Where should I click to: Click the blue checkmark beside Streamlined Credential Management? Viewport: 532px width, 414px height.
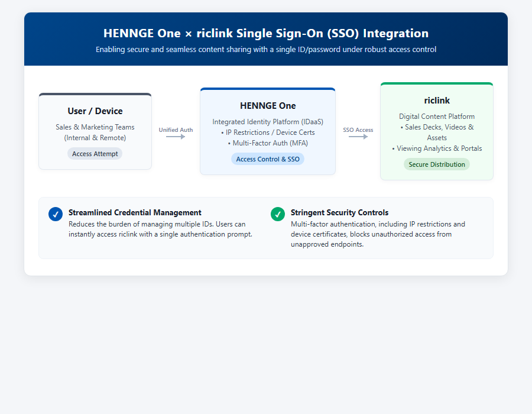(56, 214)
